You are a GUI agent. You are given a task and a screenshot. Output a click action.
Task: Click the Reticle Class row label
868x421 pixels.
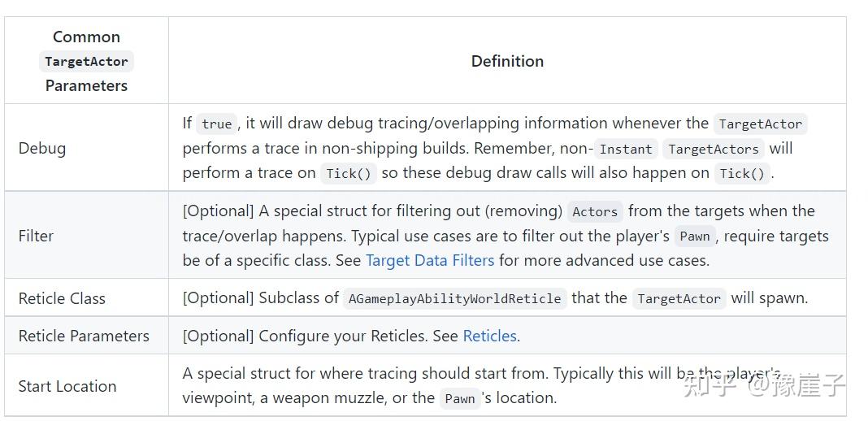coord(62,298)
